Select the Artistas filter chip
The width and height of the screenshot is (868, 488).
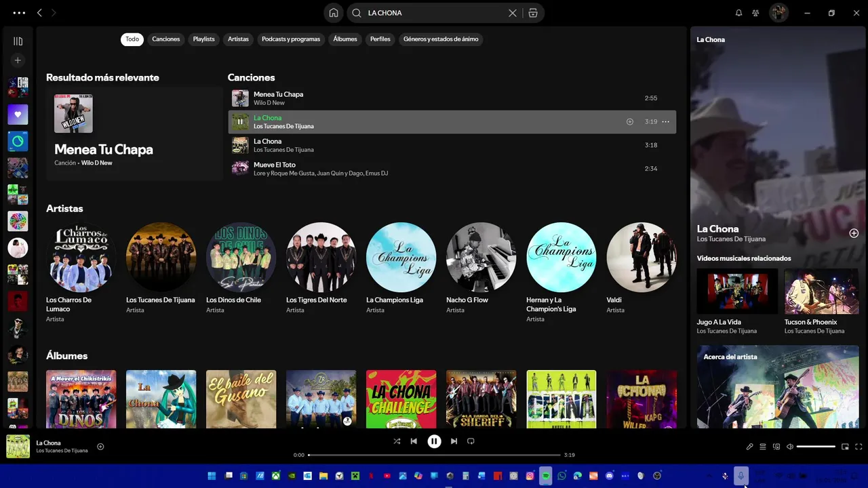238,39
